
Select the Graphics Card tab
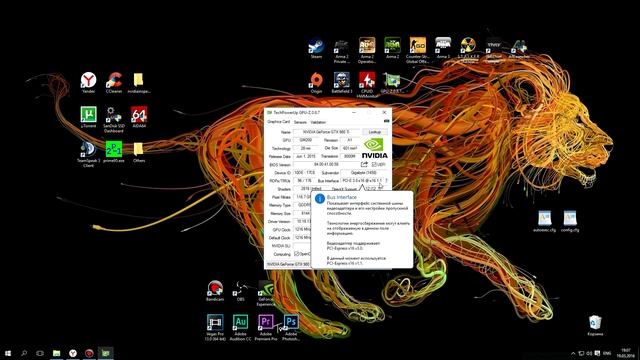[x=278, y=122]
